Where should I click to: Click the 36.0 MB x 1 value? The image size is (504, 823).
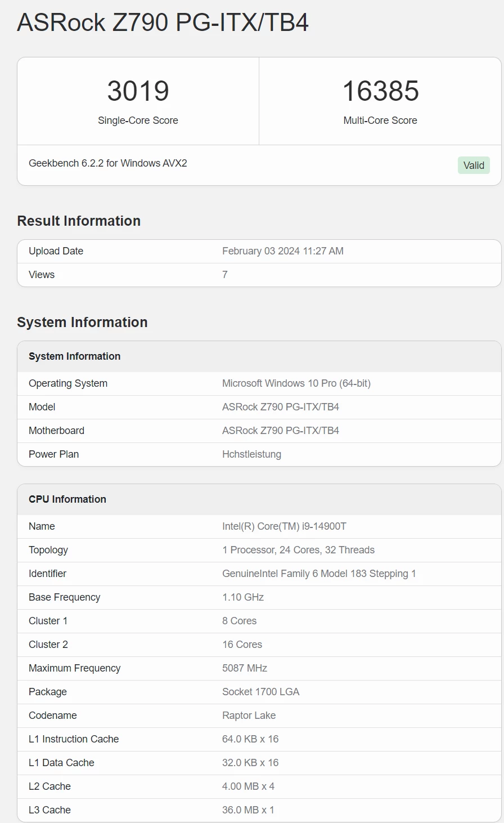click(x=248, y=810)
